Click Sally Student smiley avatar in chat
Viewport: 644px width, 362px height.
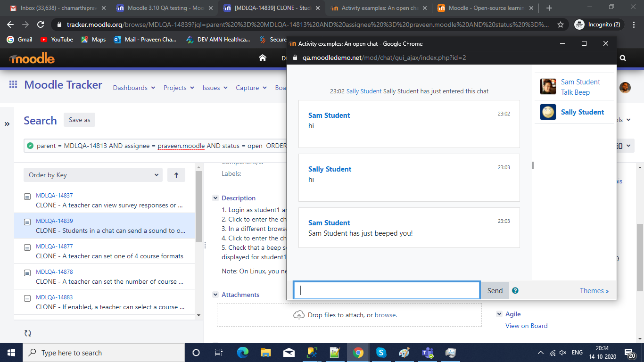tap(548, 112)
